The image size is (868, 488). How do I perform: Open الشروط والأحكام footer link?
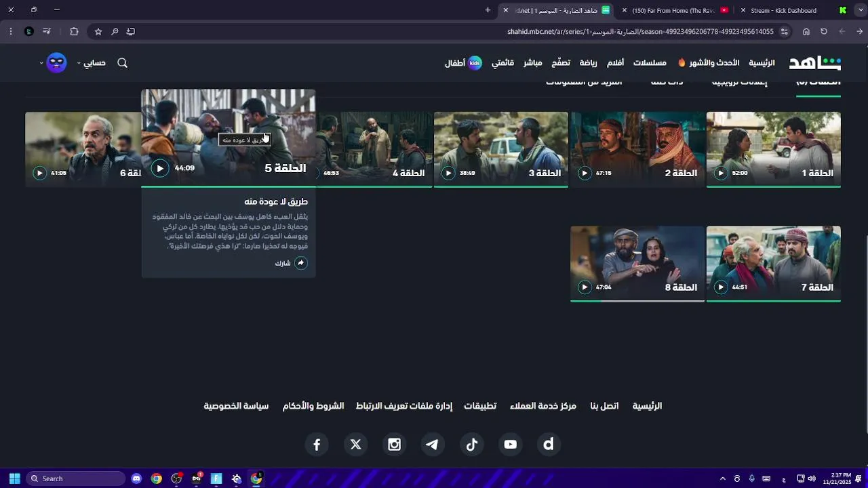(313, 406)
